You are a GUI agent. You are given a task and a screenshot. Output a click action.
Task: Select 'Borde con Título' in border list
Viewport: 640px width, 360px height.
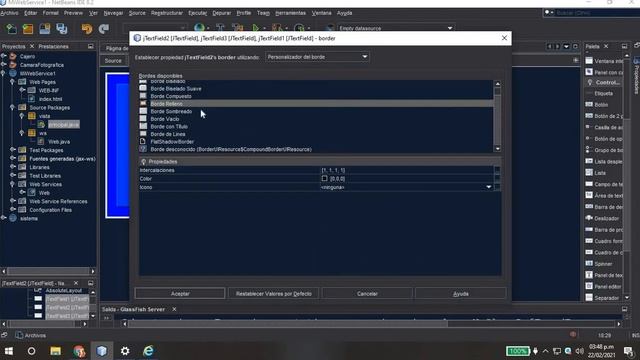[169, 127]
